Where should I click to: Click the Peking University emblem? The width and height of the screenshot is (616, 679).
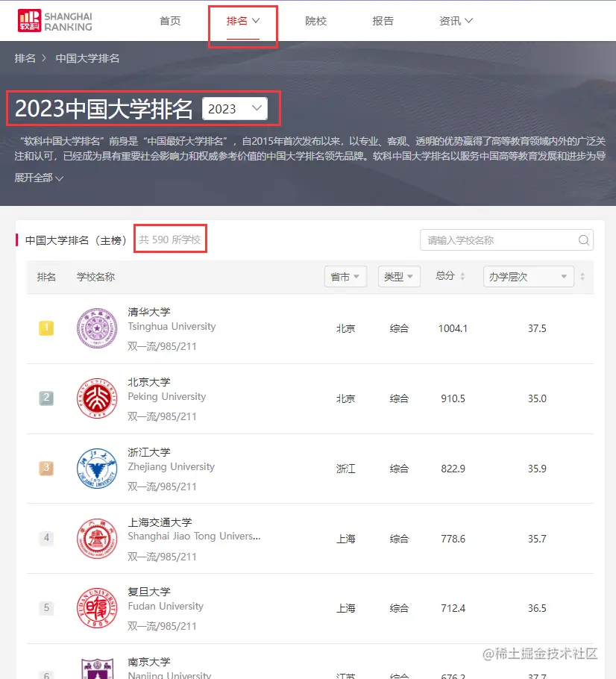click(97, 398)
